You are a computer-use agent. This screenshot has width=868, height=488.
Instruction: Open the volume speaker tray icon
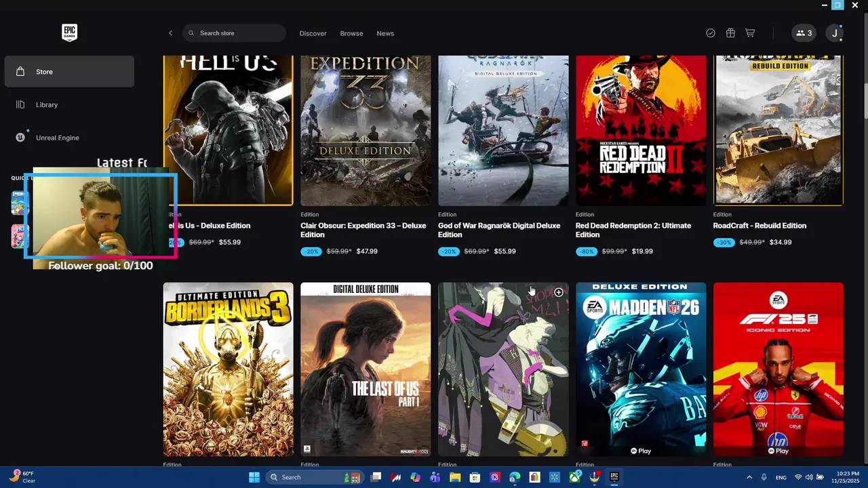pos(809,477)
